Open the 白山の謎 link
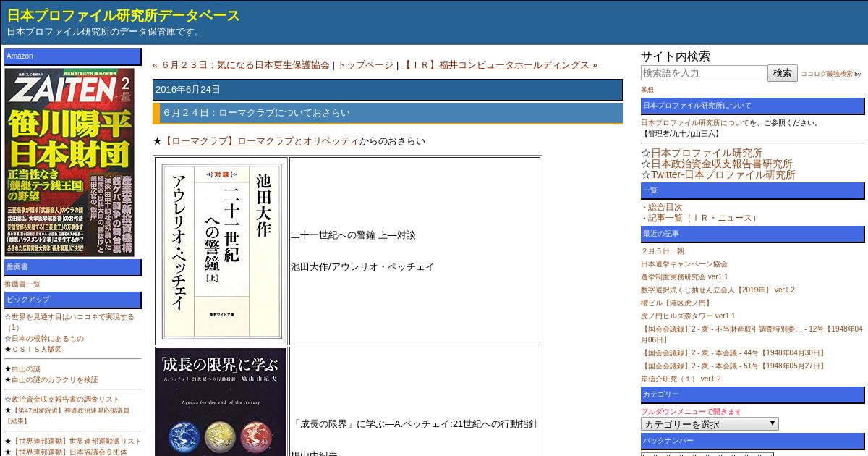The width and height of the screenshot is (868, 456). (x=26, y=369)
